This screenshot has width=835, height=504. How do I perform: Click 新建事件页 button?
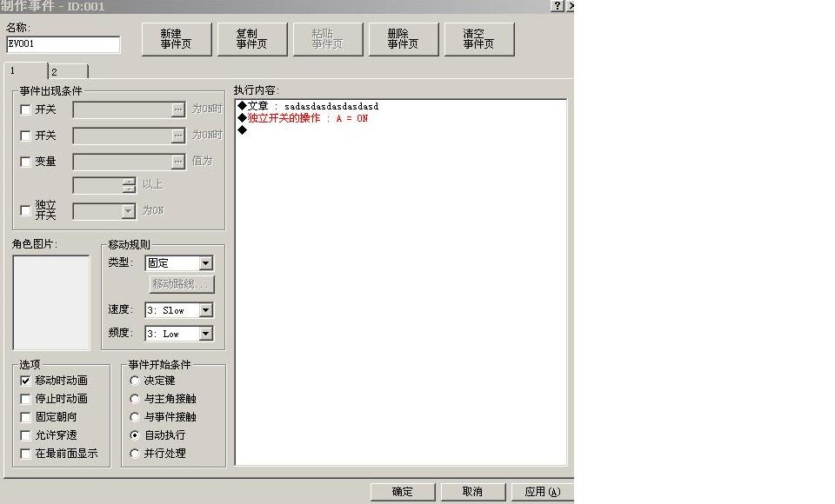[x=177, y=39]
